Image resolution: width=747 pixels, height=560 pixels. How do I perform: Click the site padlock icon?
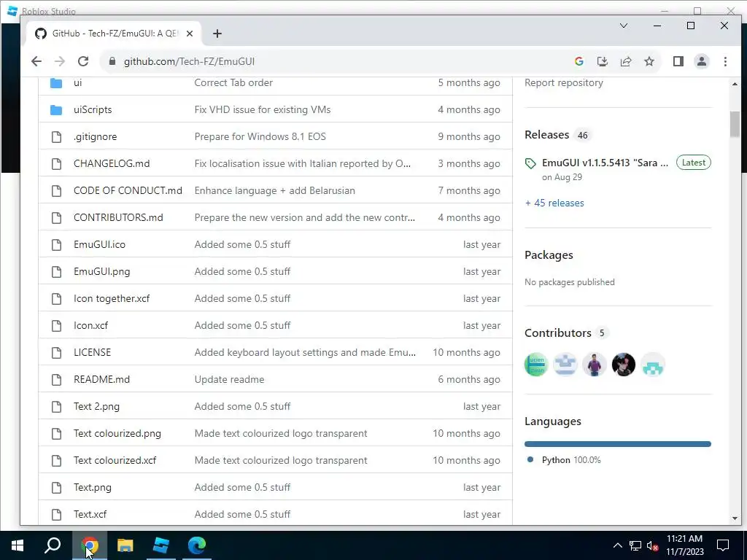112,61
